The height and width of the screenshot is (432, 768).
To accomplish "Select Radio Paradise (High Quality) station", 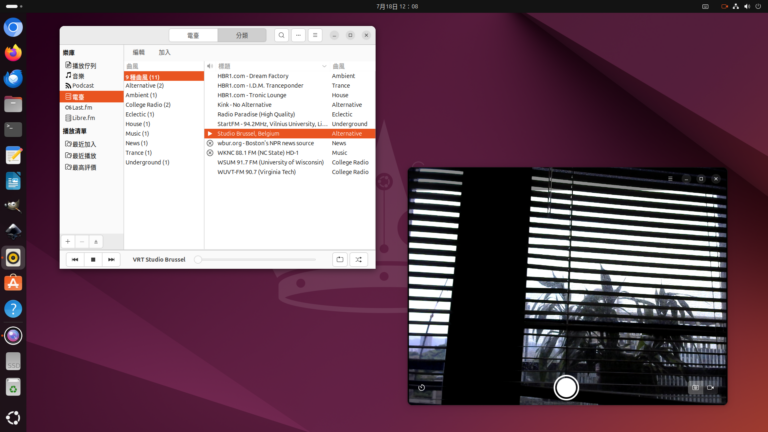I will 290,114.
